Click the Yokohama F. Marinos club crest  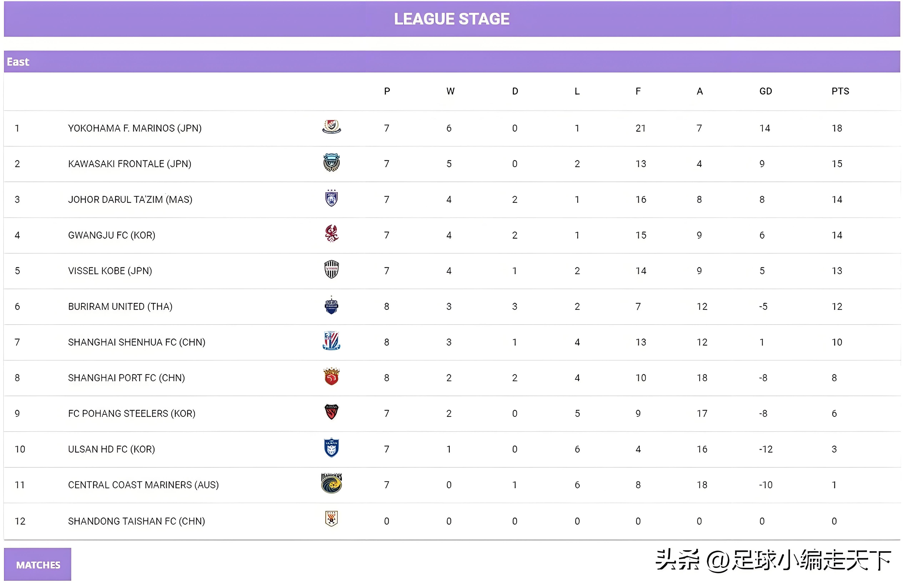[331, 127]
